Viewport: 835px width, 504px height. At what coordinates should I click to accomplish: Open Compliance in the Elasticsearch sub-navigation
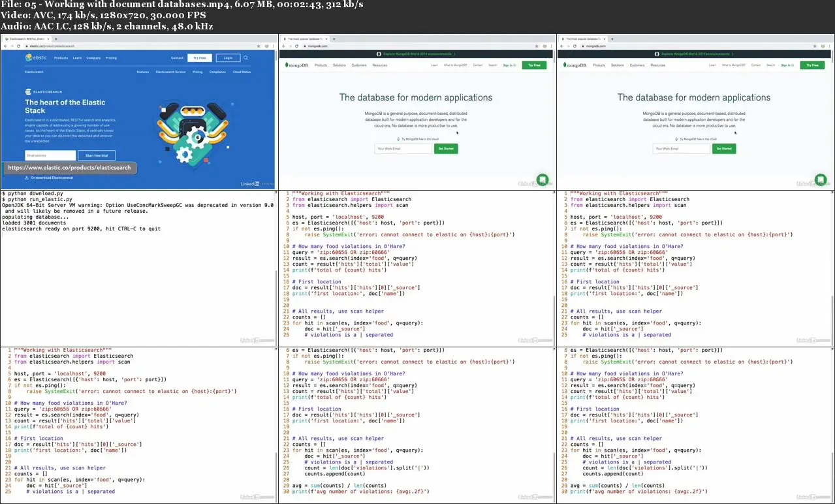coord(217,72)
